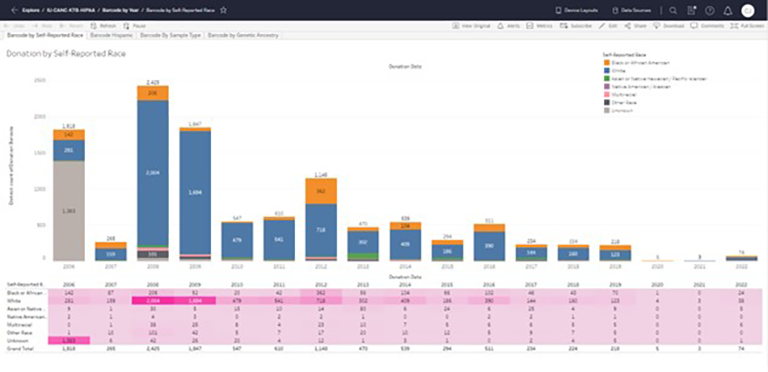Image resolution: width=768 pixels, height=372 pixels.
Task: Open the Subscribe option
Action: pyautogui.click(x=576, y=25)
